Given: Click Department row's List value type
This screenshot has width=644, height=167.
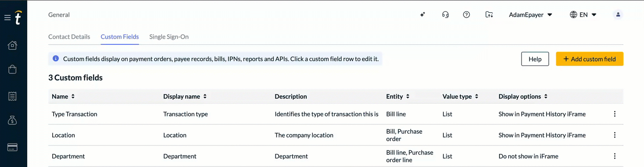Looking at the screenshot, I should (x=447, y=156).
